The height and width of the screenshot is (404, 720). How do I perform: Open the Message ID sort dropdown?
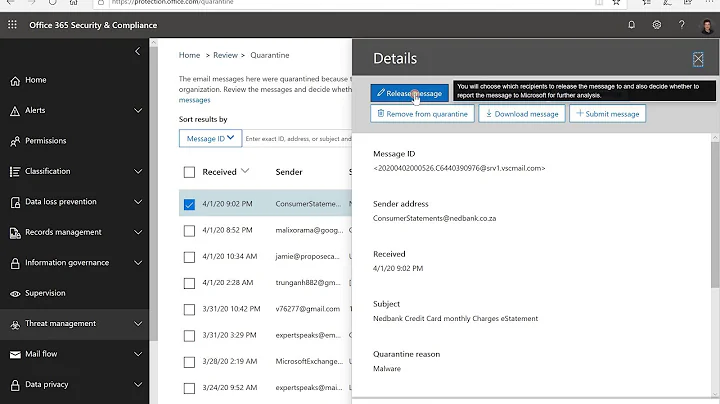point(210,138)
